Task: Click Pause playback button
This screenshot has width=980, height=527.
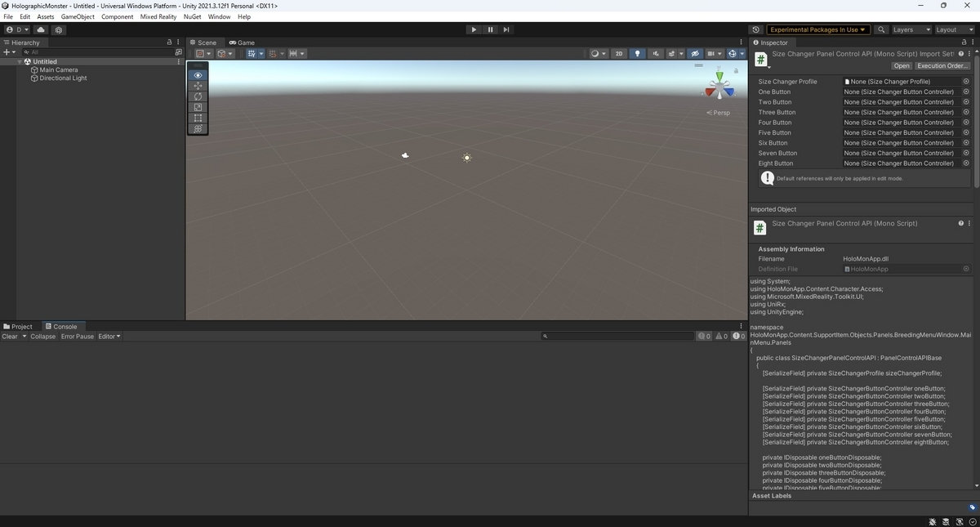Action: pos(490,29)
